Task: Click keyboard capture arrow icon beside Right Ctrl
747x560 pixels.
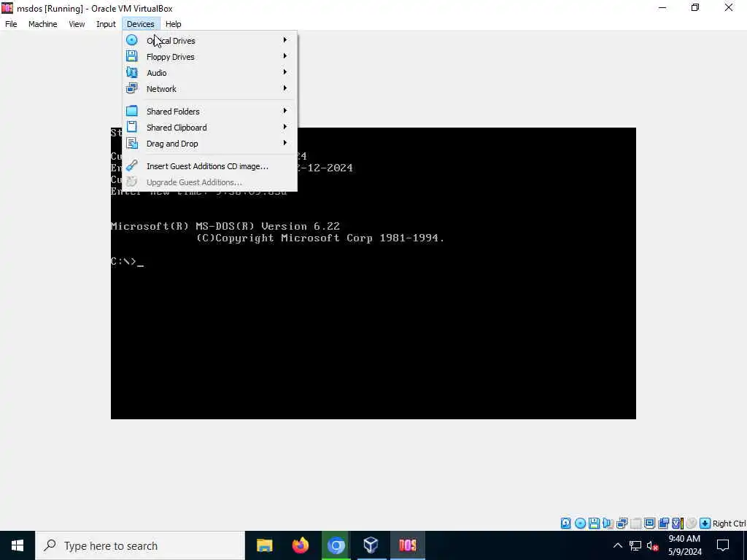Action: 705,524
